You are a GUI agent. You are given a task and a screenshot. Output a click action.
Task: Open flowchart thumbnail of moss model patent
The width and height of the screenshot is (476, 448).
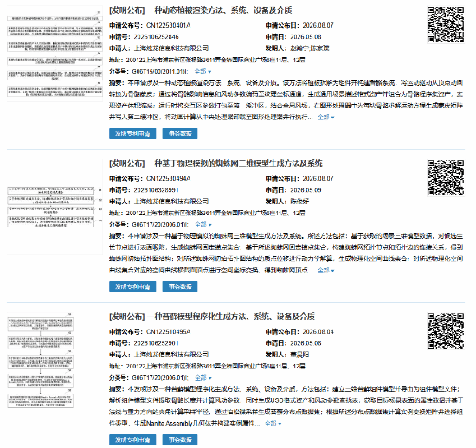coord(41,360)
